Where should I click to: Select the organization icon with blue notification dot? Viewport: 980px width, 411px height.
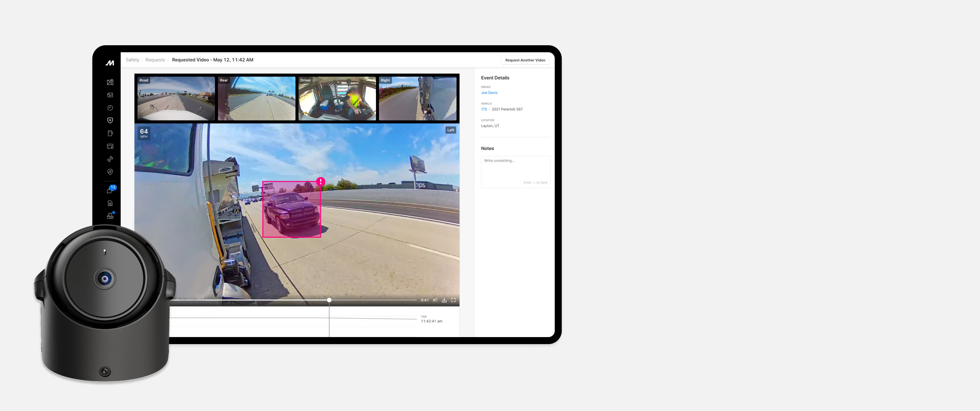click(x=110, y=215)
